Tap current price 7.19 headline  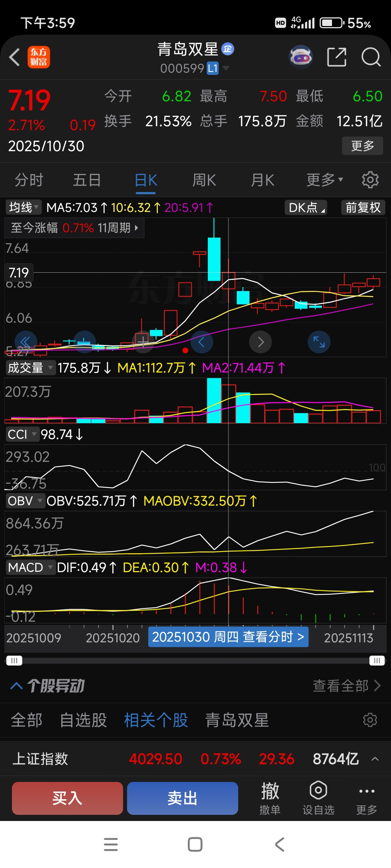[29, 100]
